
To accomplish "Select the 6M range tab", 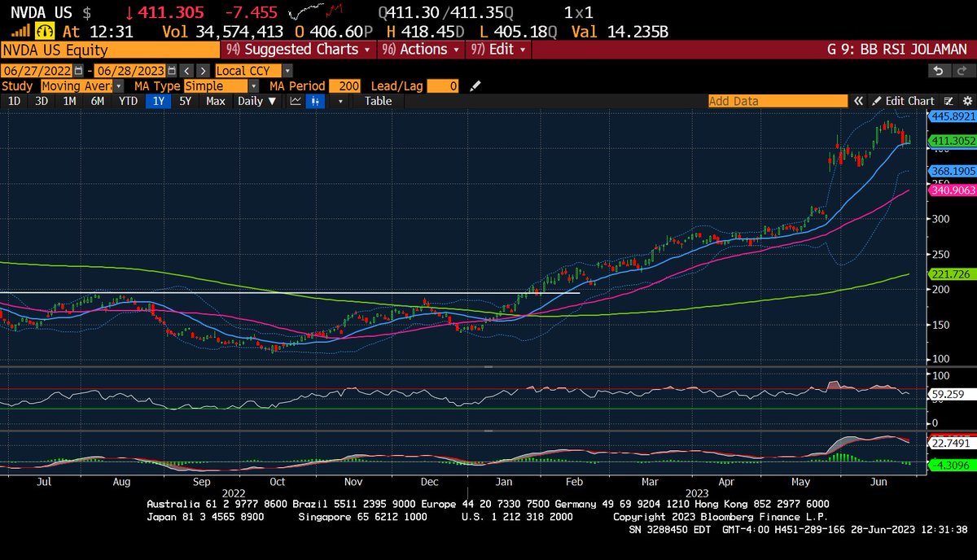I will (98, 101).
